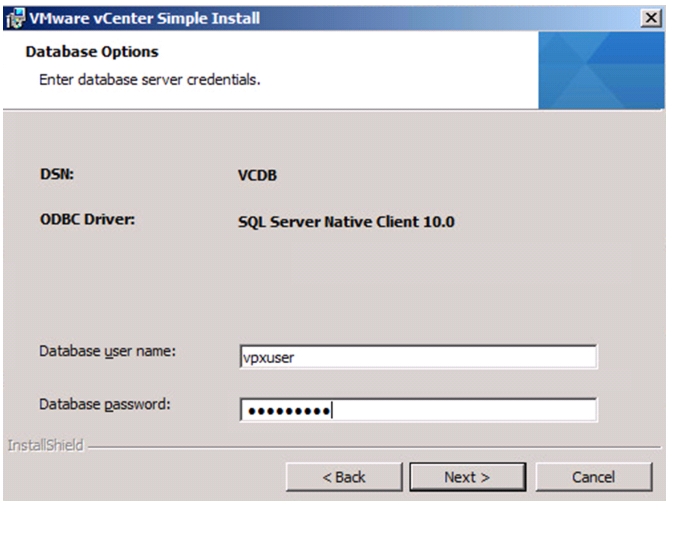Click the 'Enter database server credentials.' text

(150, 80)
